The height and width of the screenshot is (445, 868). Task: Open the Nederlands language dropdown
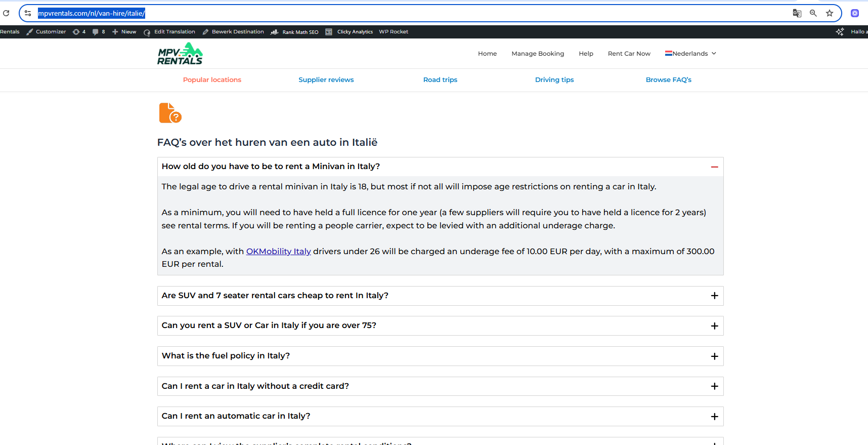tap(690, 54)
